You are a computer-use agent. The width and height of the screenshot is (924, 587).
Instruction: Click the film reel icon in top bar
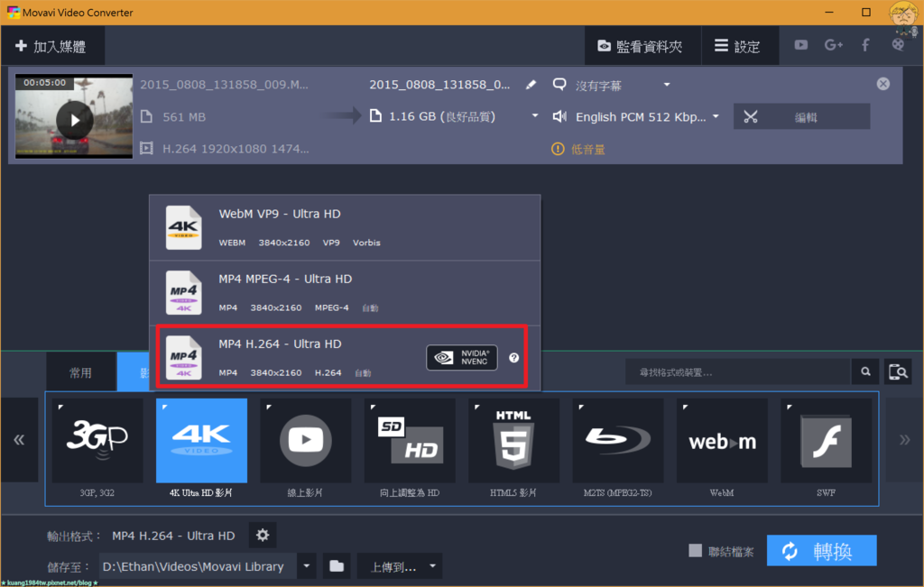point(898,45)
